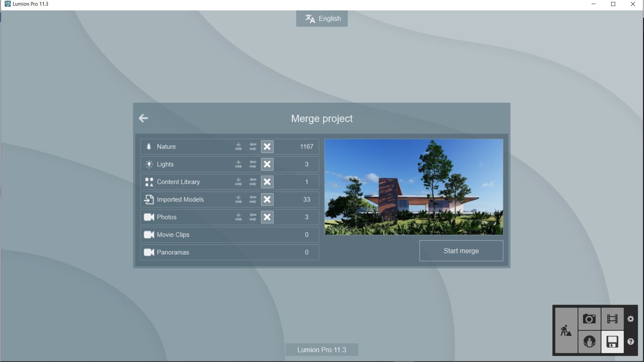The height and width of the screenshot is (362, 644).
Task: Open help via question mark icon
Action: [631, 342]
